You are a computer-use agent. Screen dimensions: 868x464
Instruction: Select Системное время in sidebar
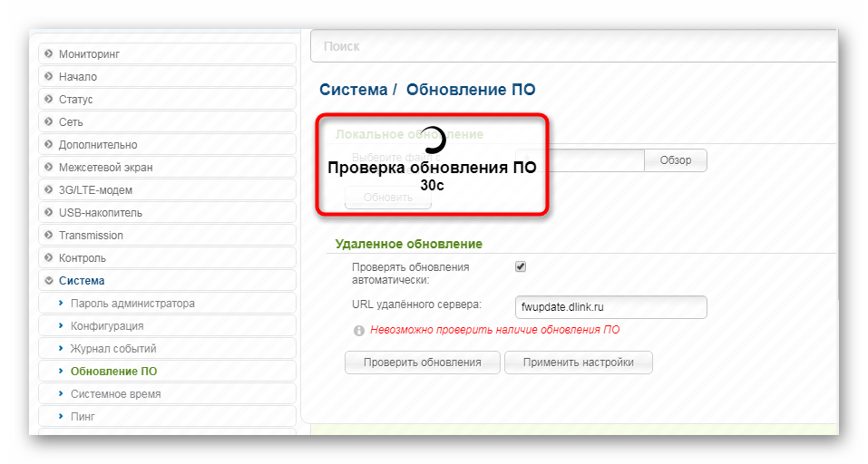115,394
